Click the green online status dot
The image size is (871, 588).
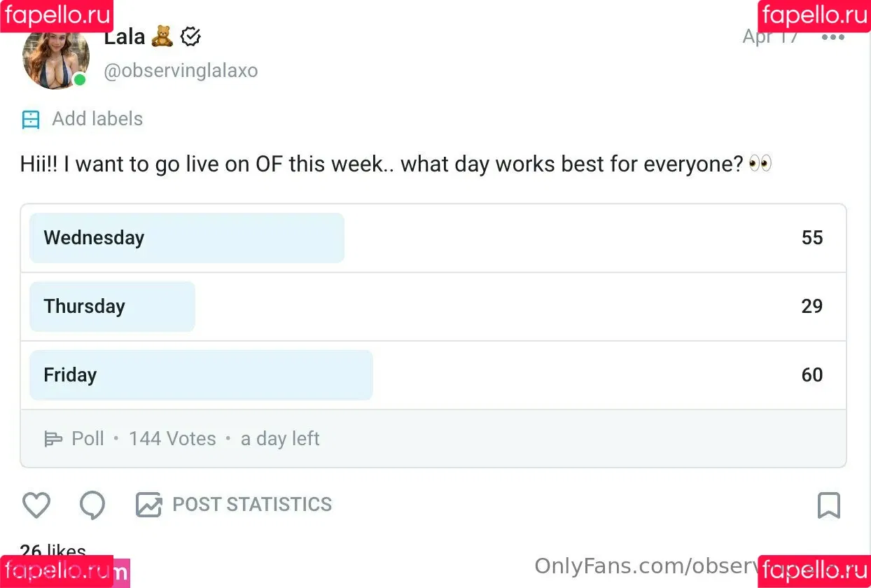point(80,80)
